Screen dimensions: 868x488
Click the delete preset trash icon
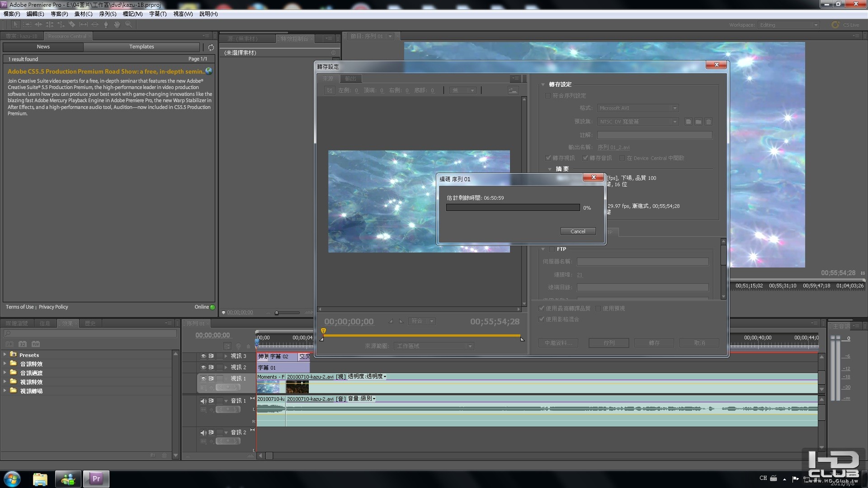point(708,122)
